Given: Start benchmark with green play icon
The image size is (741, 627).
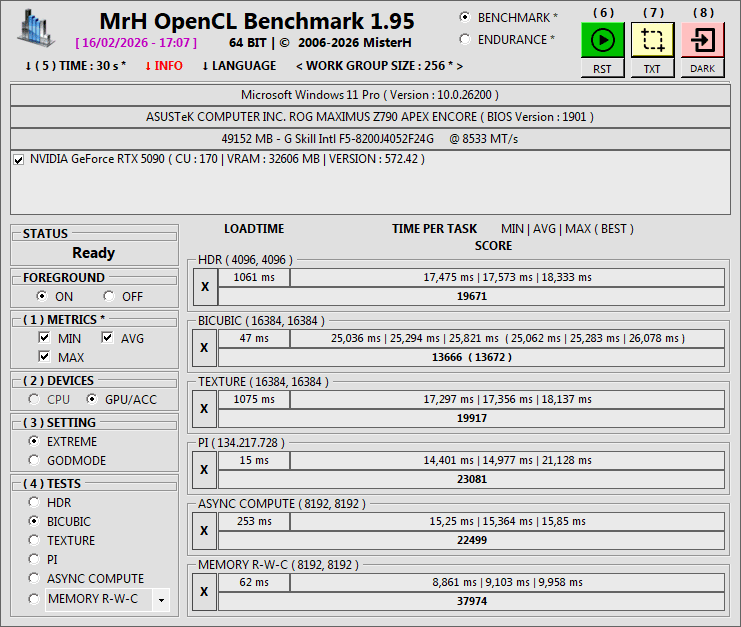Looking at the screenshot, I should pyautogui.click(x=603, y=40).
